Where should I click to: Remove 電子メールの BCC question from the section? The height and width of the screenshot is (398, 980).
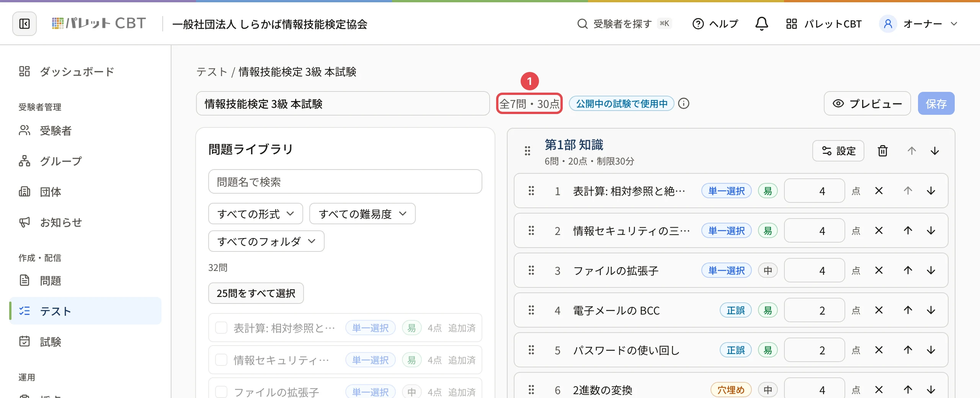879,310
